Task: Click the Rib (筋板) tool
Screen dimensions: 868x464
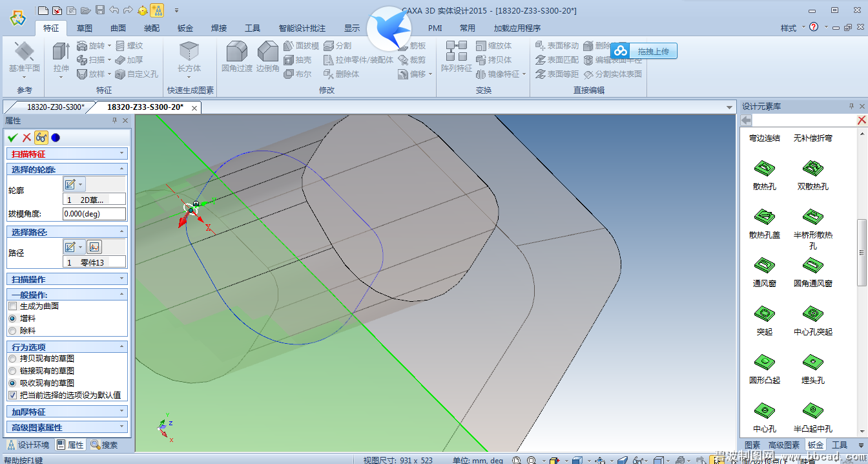Action: 413,46
